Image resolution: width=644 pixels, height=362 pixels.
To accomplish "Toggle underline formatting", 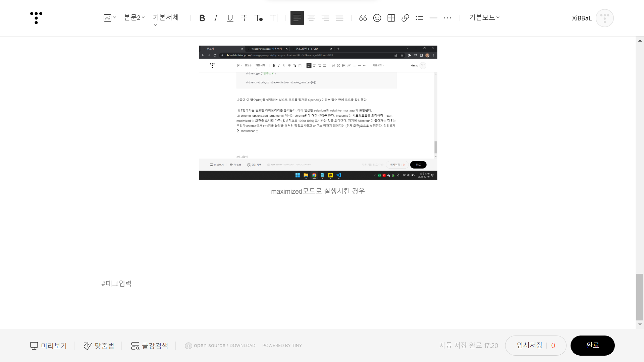I will point(230,18).
